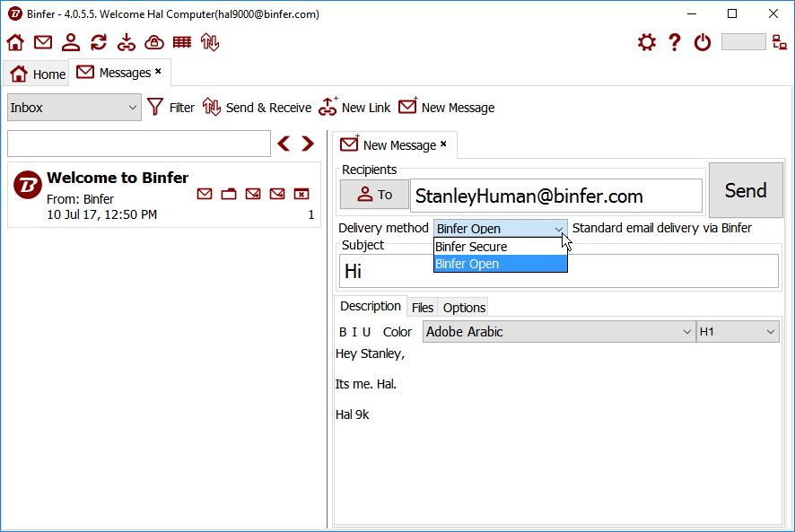Click the Delivery method dropdown arrow
Image resolution: width=795 pixels, height=532 pixels.
tap(559, 229)
